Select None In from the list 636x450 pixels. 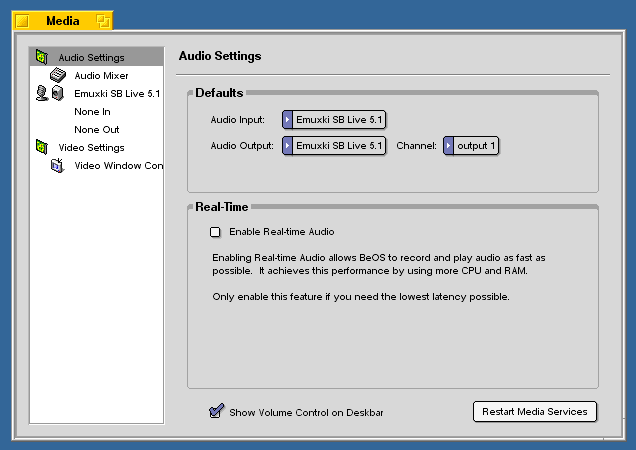(92, 112)
